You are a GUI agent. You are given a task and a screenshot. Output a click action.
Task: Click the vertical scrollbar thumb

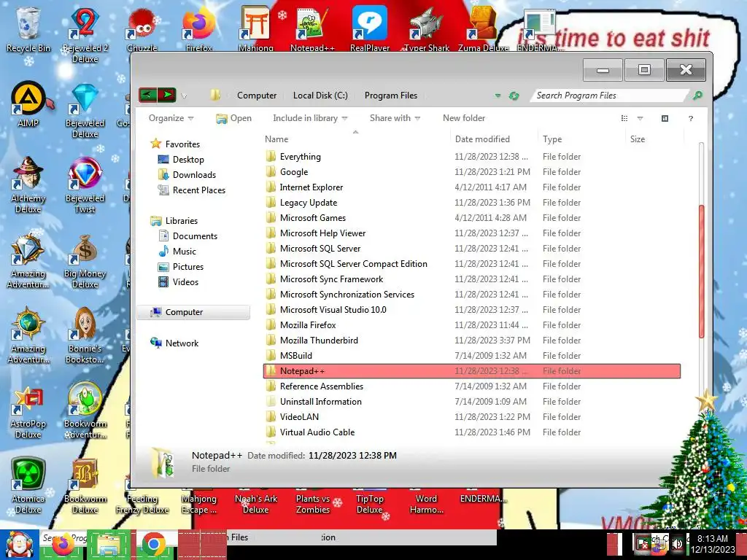coord(701,271)
